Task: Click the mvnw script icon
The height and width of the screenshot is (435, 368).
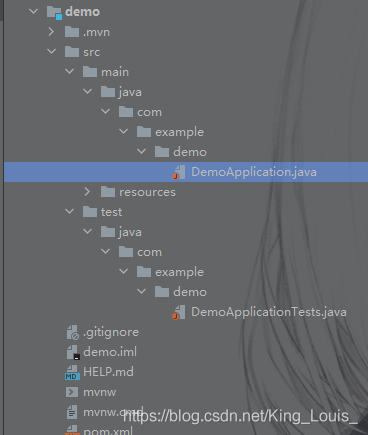Action: (x=72, y=392)
